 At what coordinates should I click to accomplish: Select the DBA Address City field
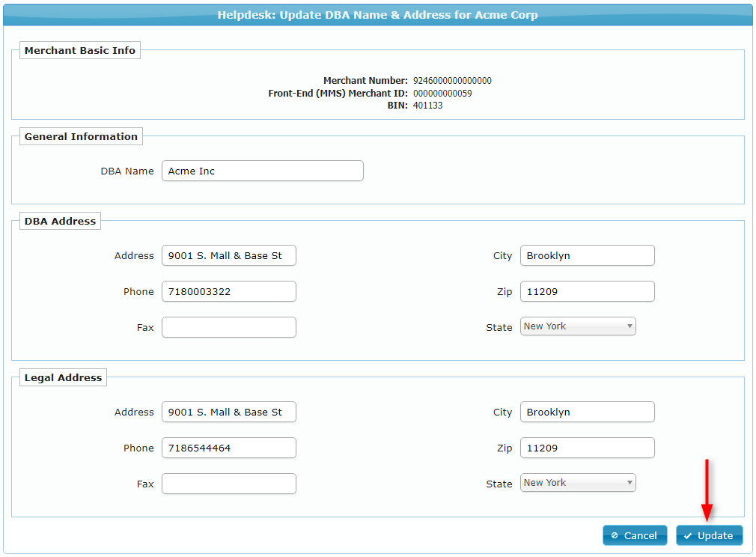point(587,255)
